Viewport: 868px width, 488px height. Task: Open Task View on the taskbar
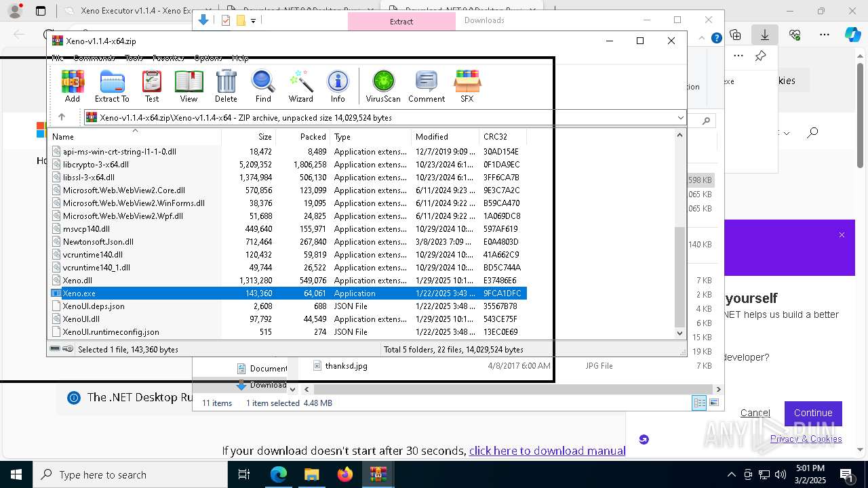click(245, 474)
